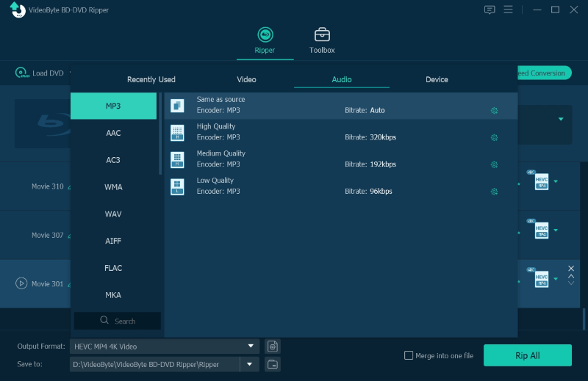Click the VideoByte app logo
Image resolution: width=588 pixels, height=381 pixels.
[x=17, y=10]
